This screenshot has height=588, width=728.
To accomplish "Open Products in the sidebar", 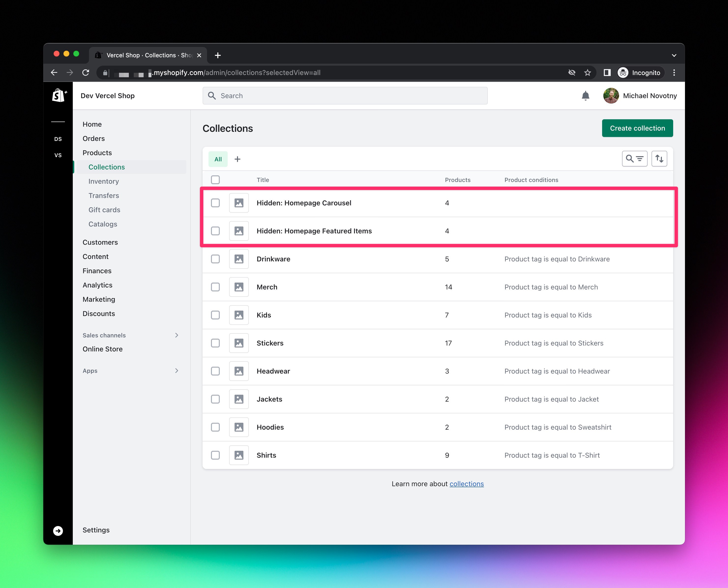I will [x=97, y=153].
